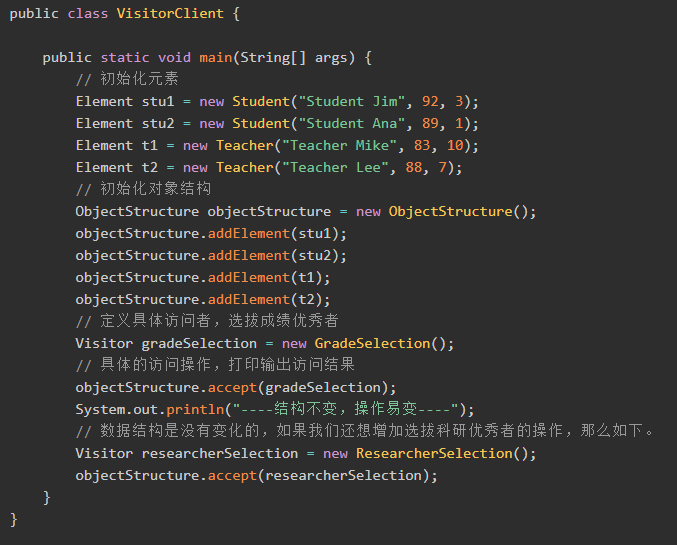
Task: Click the comment starting 数据结构是没有变化的
Action: [x=365, y=431]
